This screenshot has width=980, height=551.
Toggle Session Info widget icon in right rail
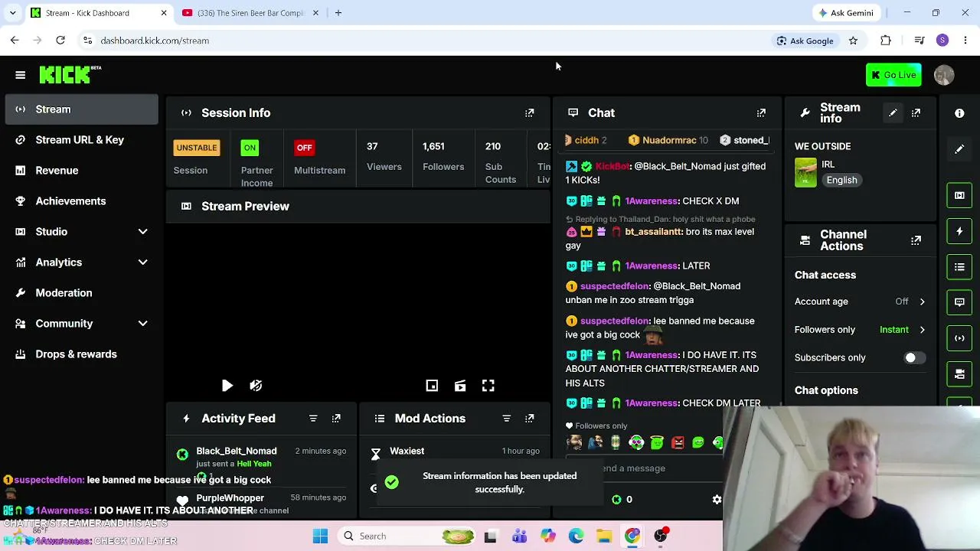coord(959,338)
